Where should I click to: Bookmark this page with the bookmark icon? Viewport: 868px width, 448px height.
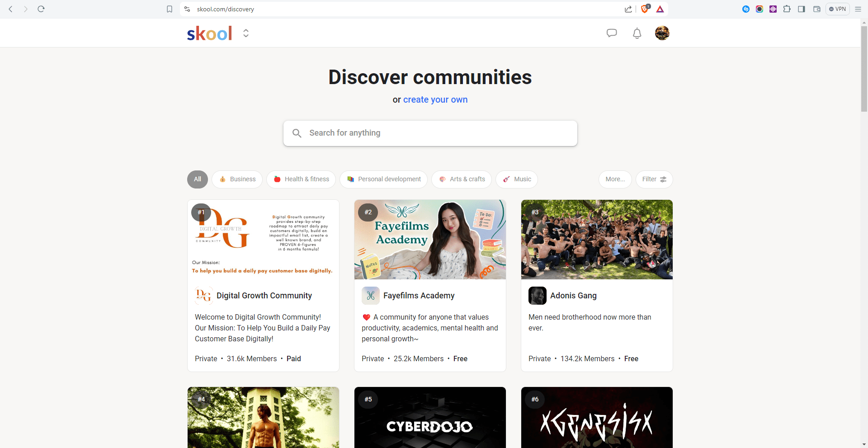coord(170,9)
